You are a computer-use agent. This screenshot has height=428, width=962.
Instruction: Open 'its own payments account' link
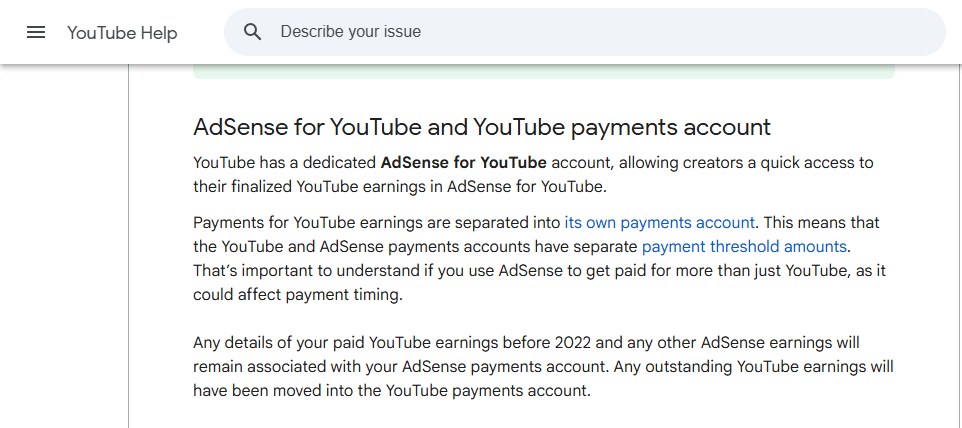point(660,223)
